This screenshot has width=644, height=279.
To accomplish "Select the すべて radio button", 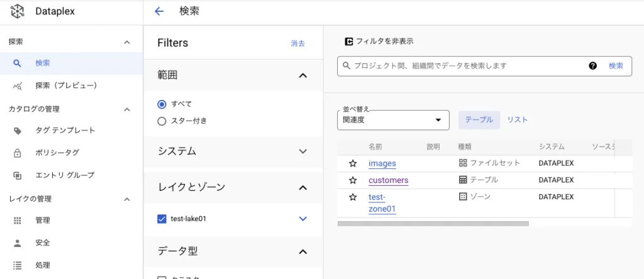I will pyautogui.click(x=162, y=104).
